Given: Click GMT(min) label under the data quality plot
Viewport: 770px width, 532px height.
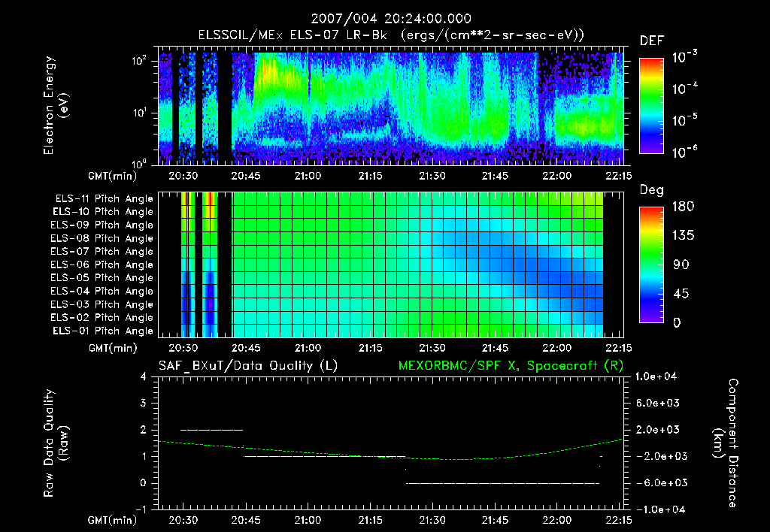Looking at the screenshot, I should (x=113, y=520).
